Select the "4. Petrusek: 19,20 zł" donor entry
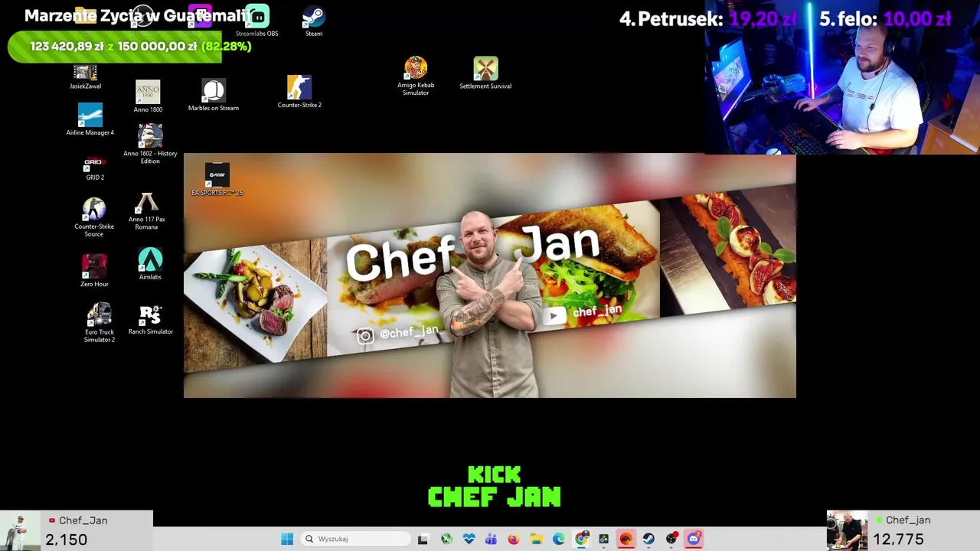This screenshot has height=551, width=980. coord(708,19)
